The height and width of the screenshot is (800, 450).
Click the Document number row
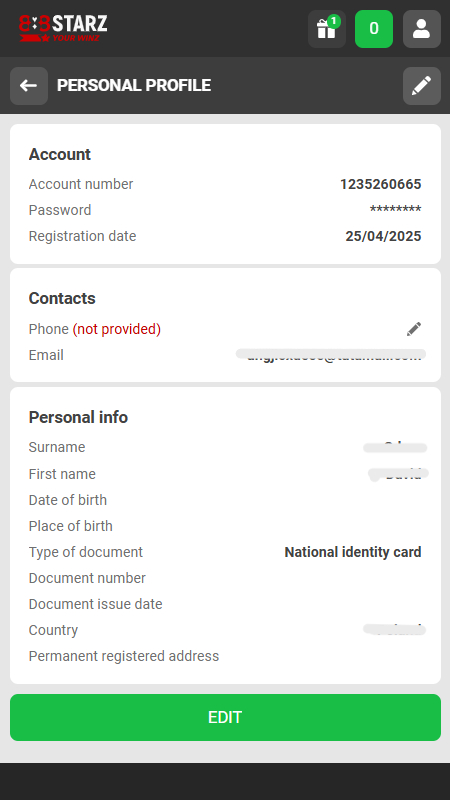(x=225, y=578)
